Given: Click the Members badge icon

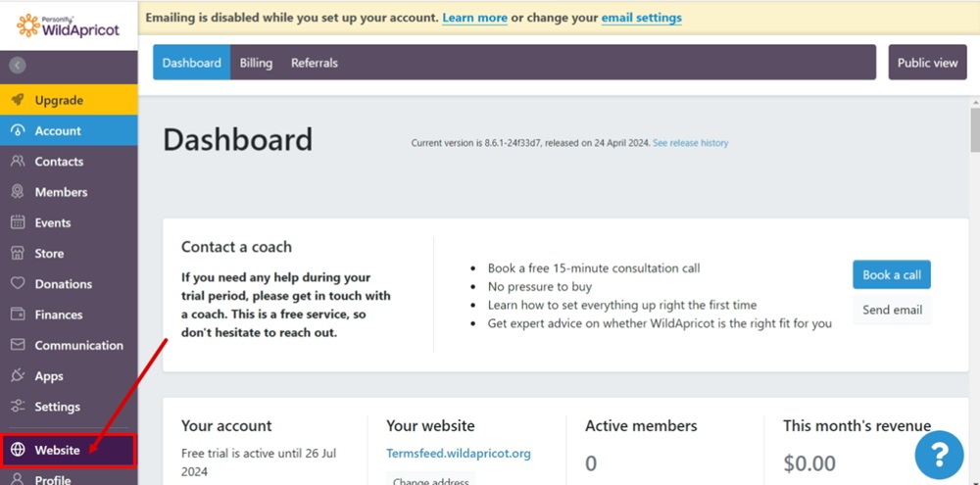Looking at the screenshot, I should point(18,192).
